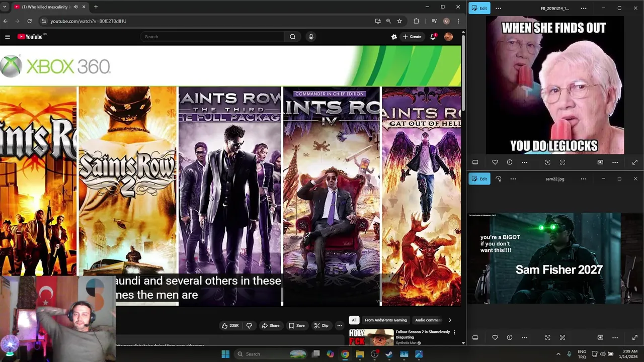Mute the tab via speaker icon

(x=76, y=7)
